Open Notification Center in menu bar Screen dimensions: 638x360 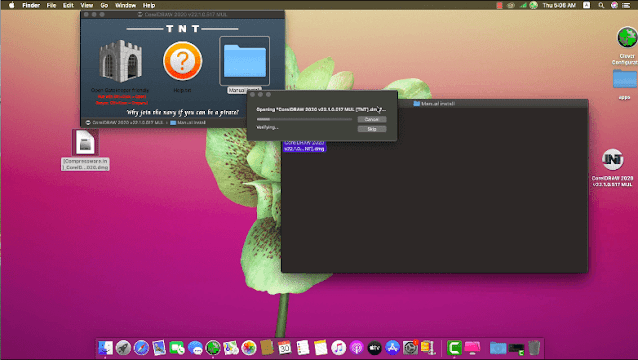coord(627,5)
